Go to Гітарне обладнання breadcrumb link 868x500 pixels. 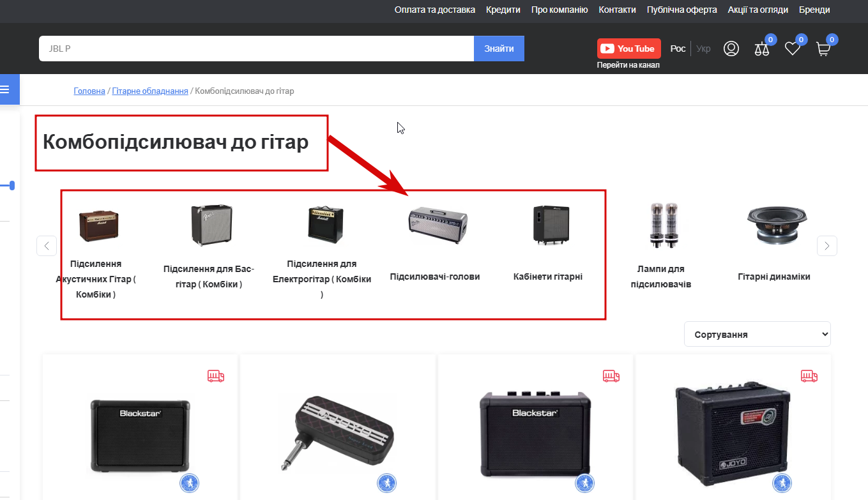[150, 91]
